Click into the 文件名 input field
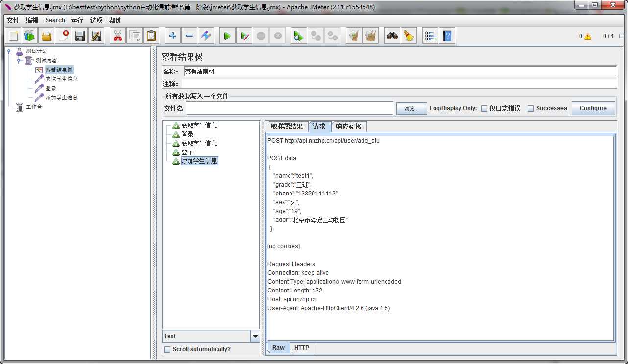The image size is (628, 364). [x=290, y=108]
